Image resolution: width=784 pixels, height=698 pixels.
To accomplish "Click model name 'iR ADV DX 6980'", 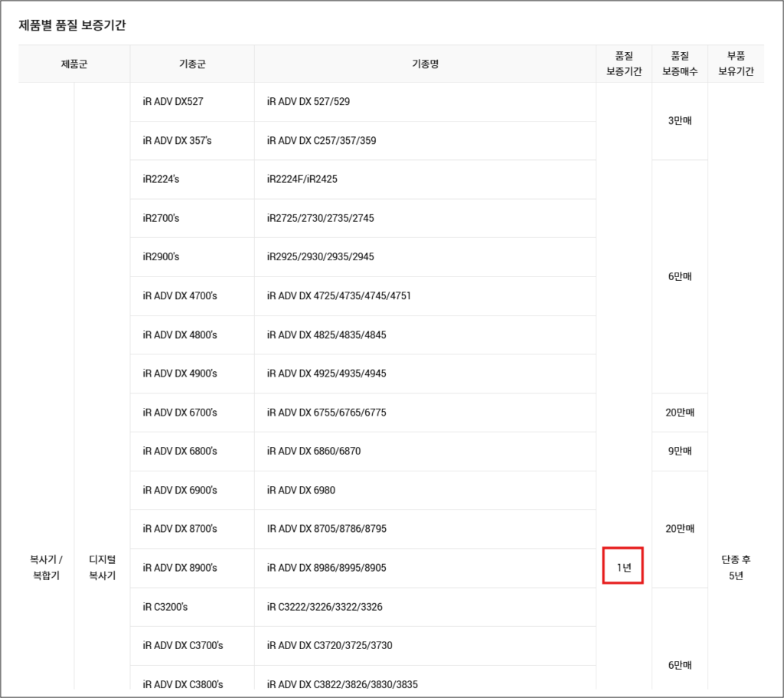I will [x=301, y=490].
